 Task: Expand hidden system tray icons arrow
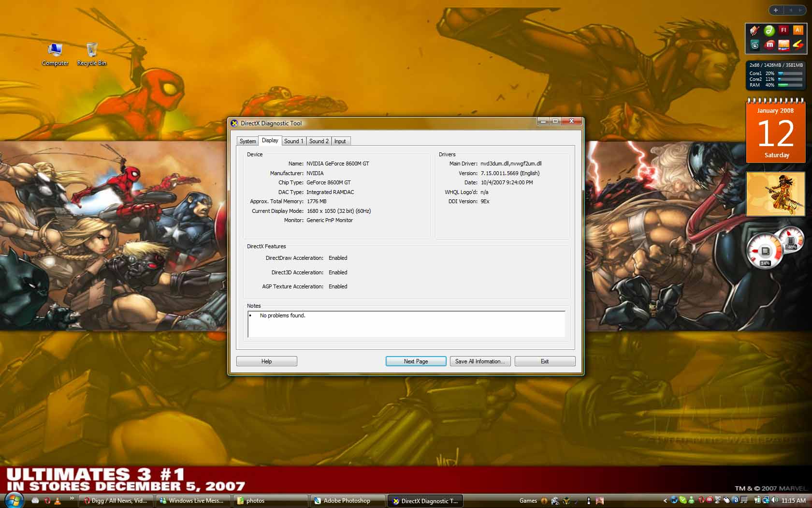point(665,501)
